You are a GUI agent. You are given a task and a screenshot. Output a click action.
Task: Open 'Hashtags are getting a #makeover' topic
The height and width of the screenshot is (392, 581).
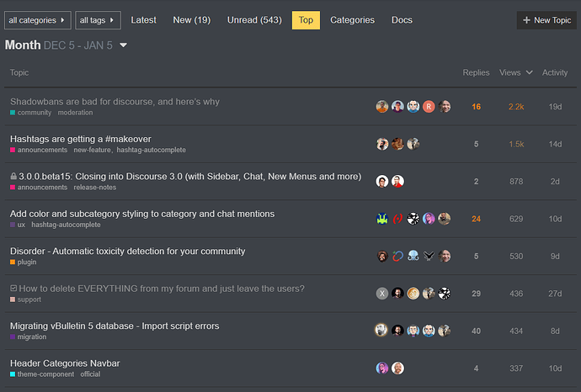click(x=80, y=139)
